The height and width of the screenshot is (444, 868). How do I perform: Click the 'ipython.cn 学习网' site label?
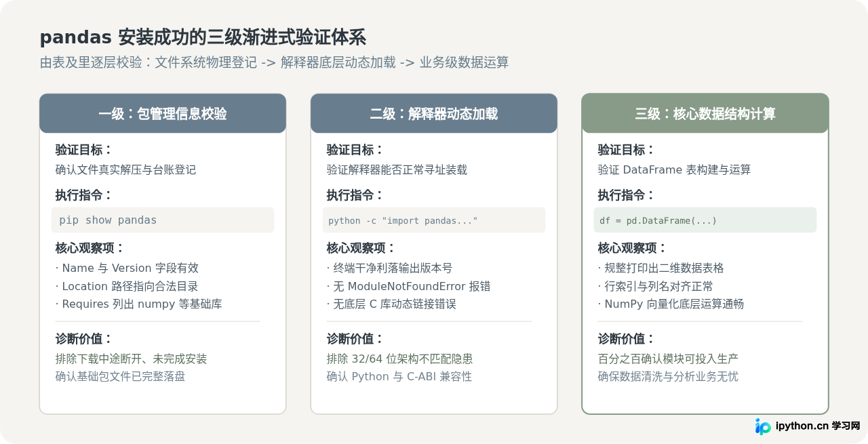click(818, 426)
